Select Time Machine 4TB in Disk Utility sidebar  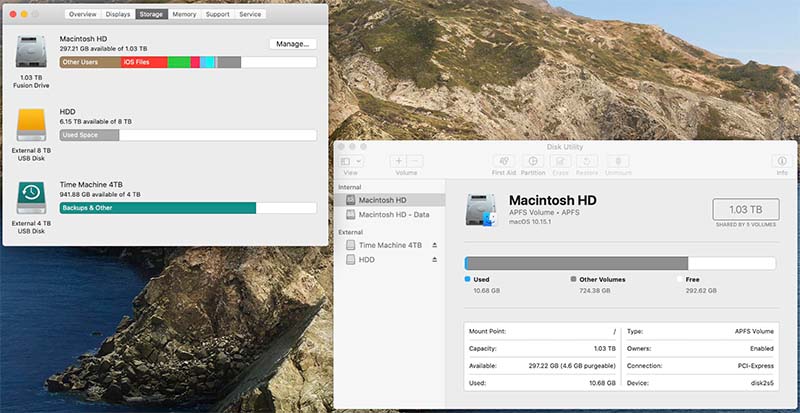click(x=390, y=245)
